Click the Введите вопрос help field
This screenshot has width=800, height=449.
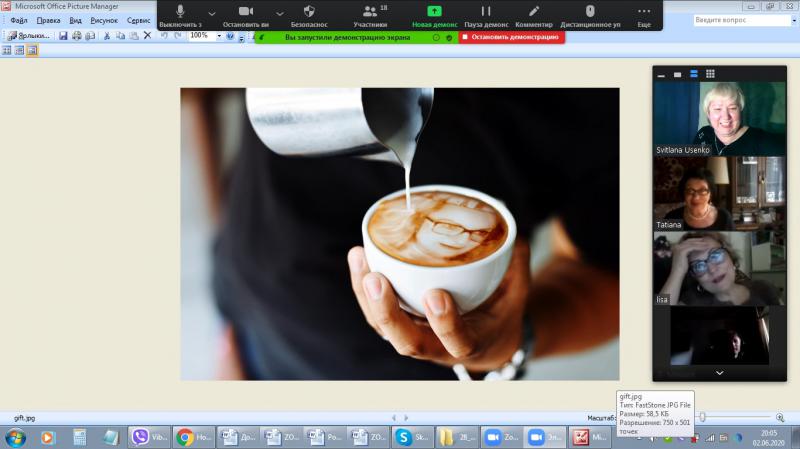tap(741, 20)
